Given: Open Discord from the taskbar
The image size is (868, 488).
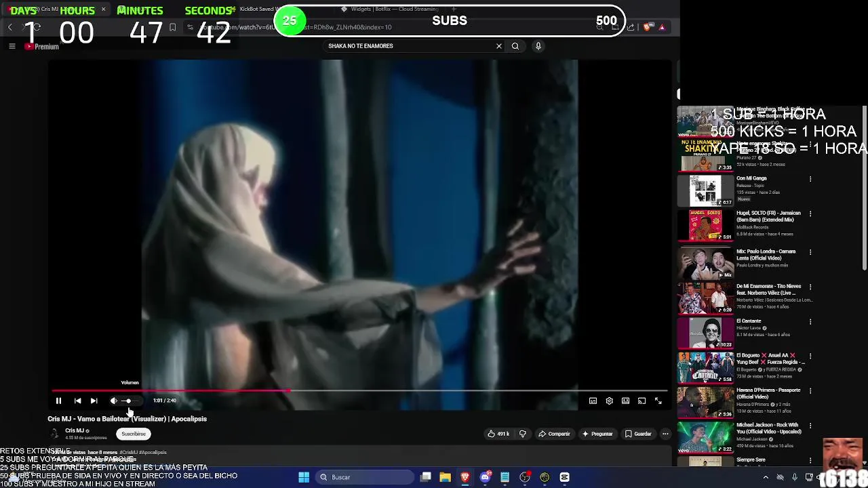Looking at the screenshot, I should pos(485,477).
